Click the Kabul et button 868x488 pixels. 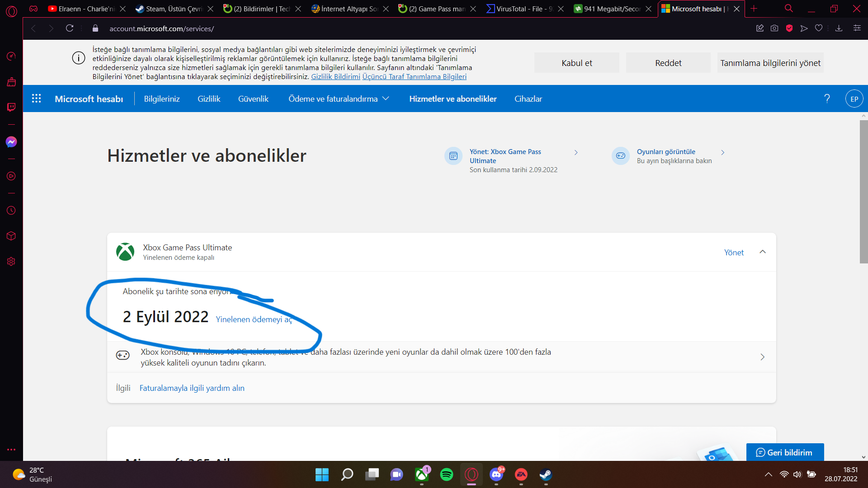click(576, 63)
